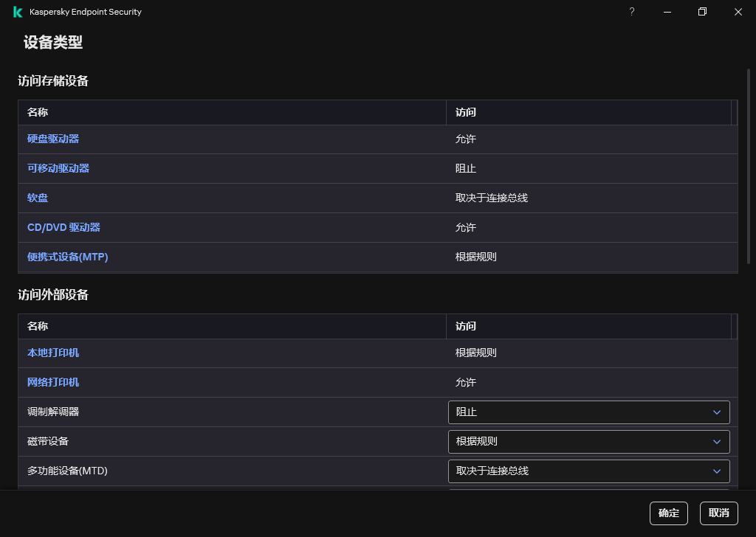Open the 可移动驱动器 settings link
The height and width of the screenshot is (537, 756).
[x=58, y=168]
